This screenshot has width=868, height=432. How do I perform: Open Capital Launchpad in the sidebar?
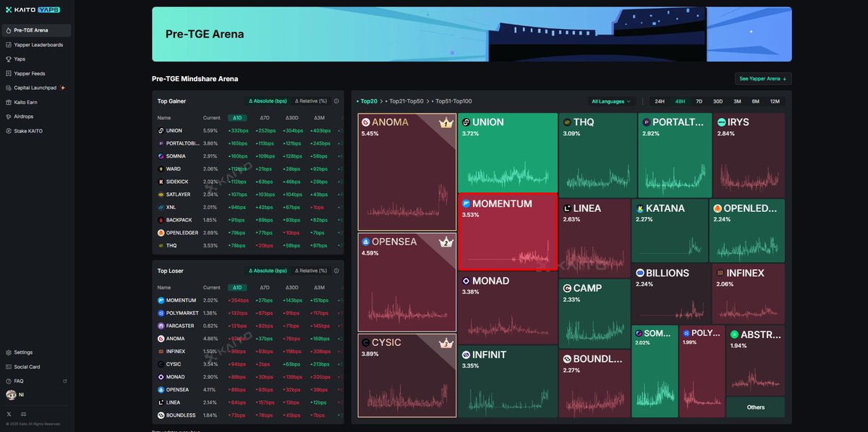[36, 88]
